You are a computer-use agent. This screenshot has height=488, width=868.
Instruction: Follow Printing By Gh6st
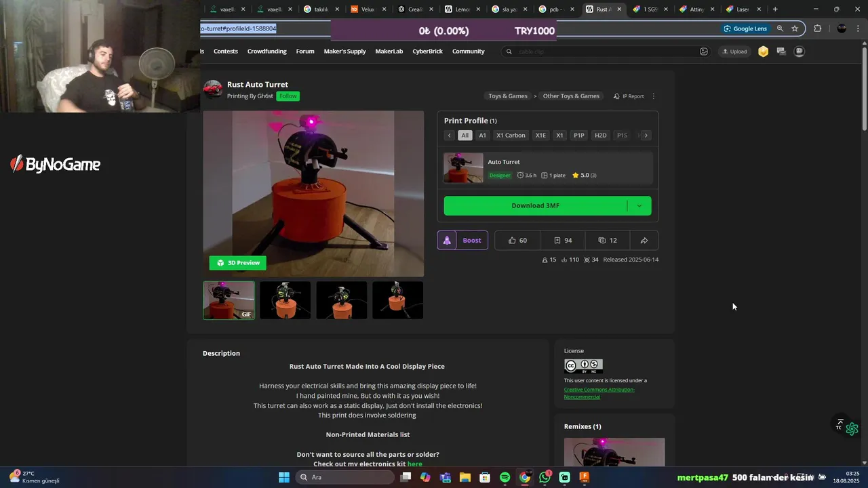(x=288, y=96)
